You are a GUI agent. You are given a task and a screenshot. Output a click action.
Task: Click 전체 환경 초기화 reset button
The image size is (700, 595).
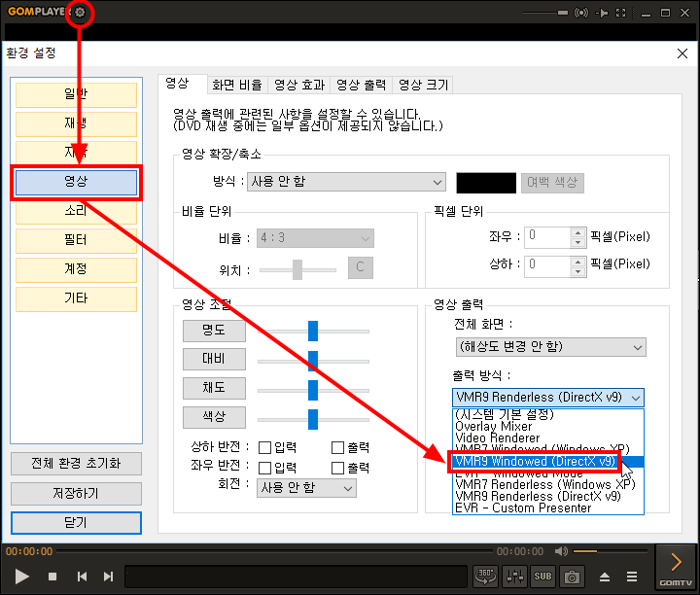pos(77,464)
